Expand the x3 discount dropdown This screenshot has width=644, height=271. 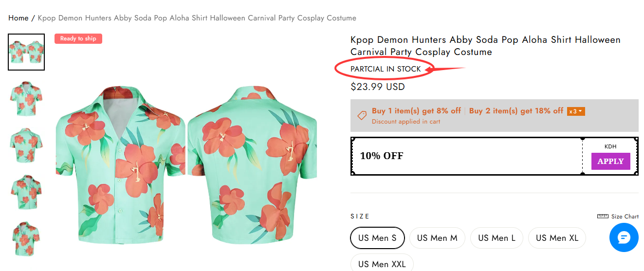pos(576,111)
